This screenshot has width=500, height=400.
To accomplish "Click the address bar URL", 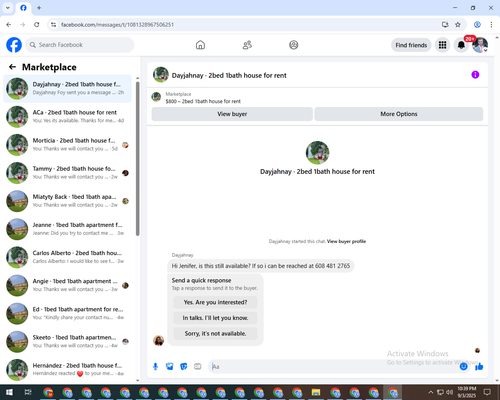I will 117,25.
